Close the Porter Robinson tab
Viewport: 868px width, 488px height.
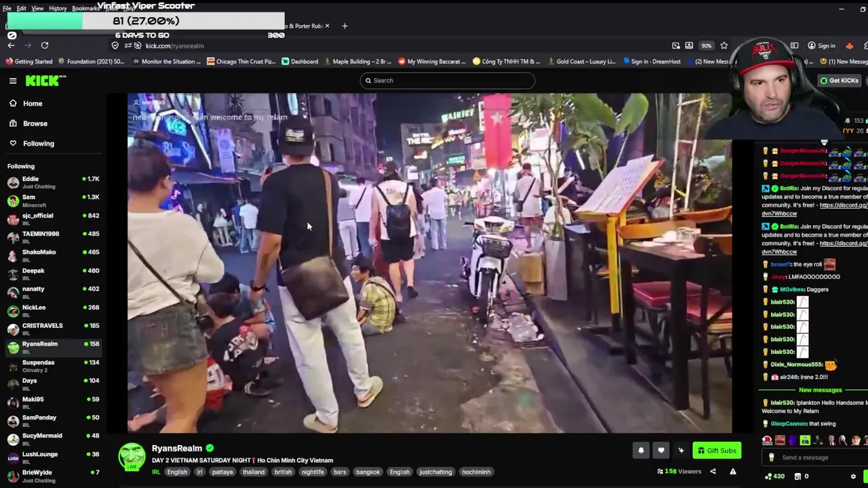[327, 26]
